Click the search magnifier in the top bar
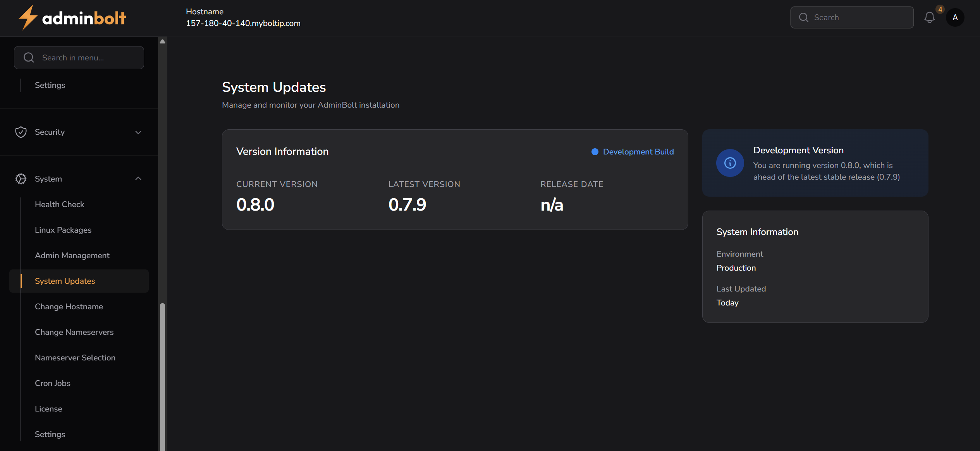980x451 pixels. pos(804,17)
